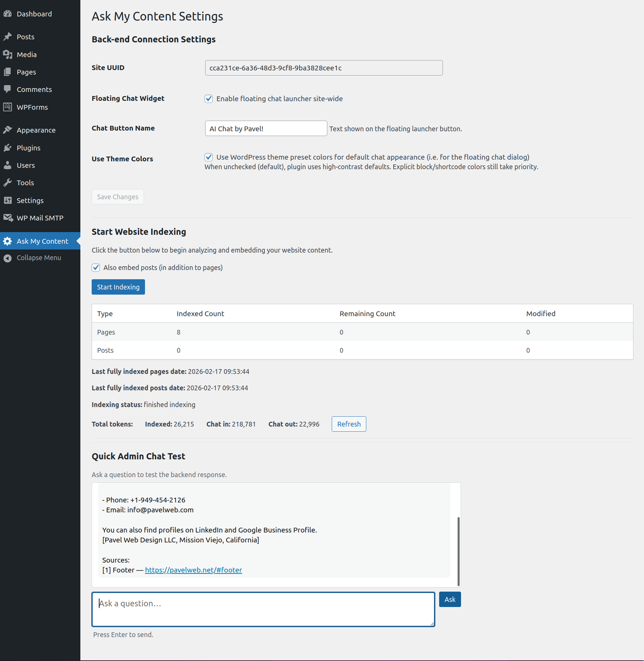
Task: Click the chat response scrollbar
Action: click(x=458, y=551)
